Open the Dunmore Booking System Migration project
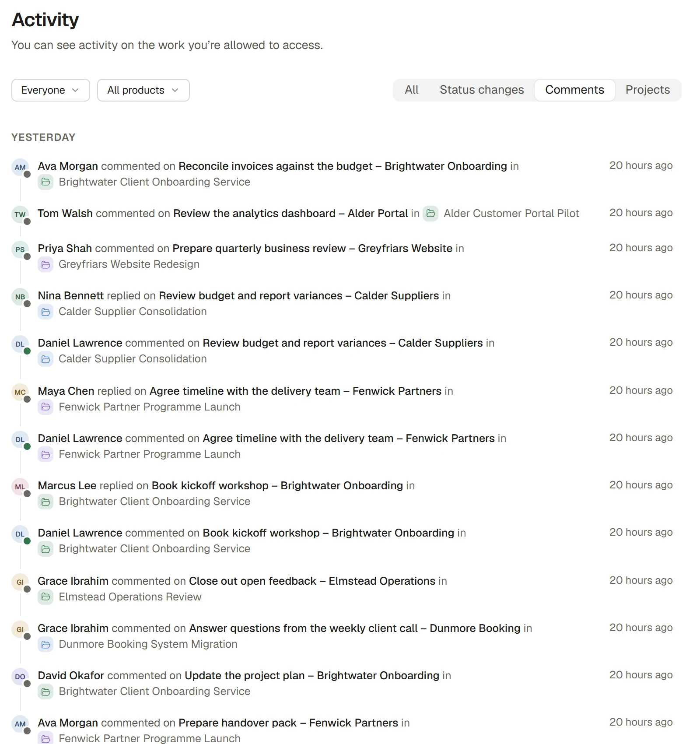 148,644
